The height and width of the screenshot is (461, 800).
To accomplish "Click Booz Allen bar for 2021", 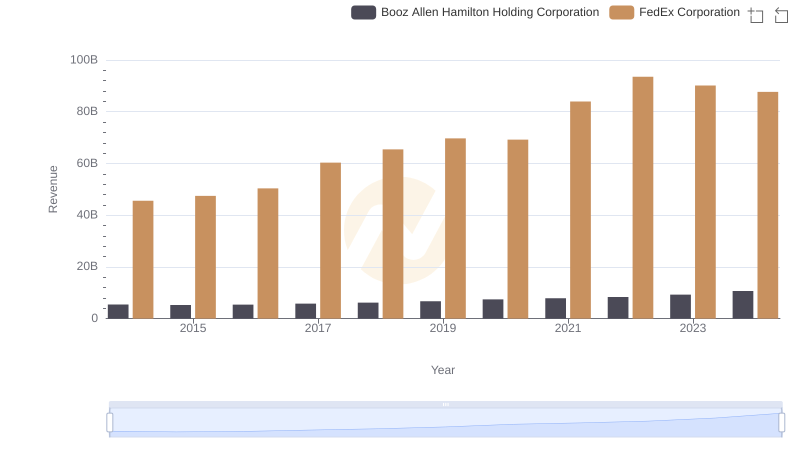I will 556,309.
